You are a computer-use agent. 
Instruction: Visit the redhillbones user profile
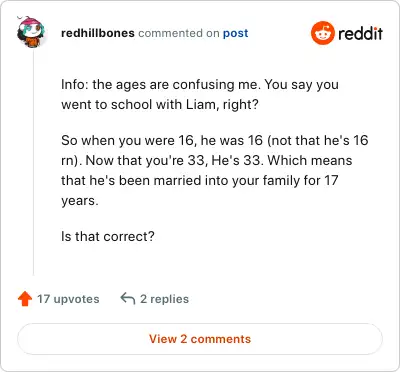[98, 33]
